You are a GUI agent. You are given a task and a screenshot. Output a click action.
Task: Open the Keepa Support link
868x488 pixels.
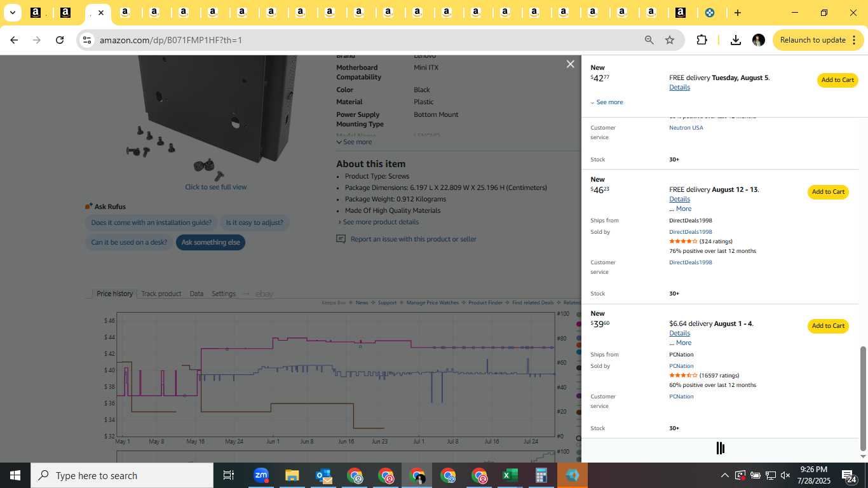(387, 302)
